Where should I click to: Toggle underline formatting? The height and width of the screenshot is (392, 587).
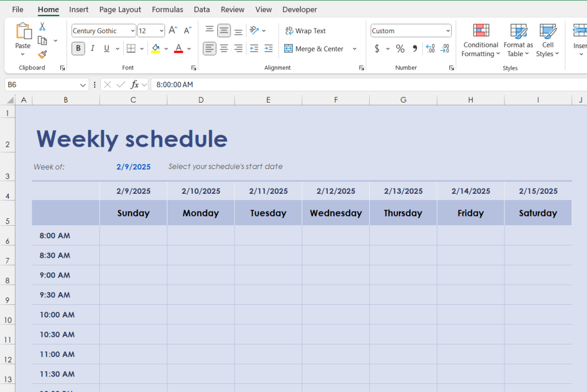pyautogui.click(x=107, y=49)
